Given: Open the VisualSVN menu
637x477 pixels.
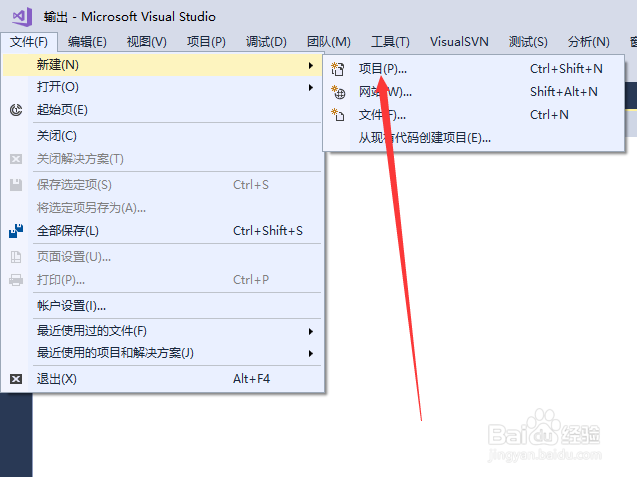Looking at the screenshot, I should [x=459, y=41].
